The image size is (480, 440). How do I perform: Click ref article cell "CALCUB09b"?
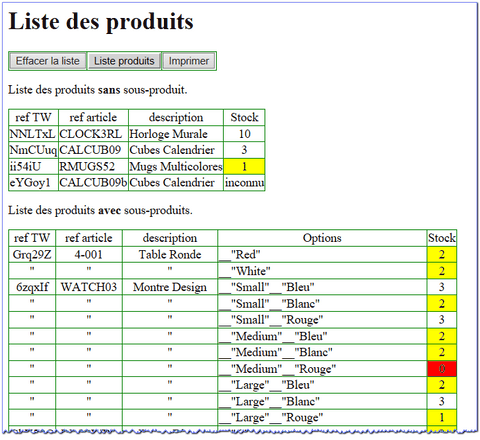pos(93,183)
